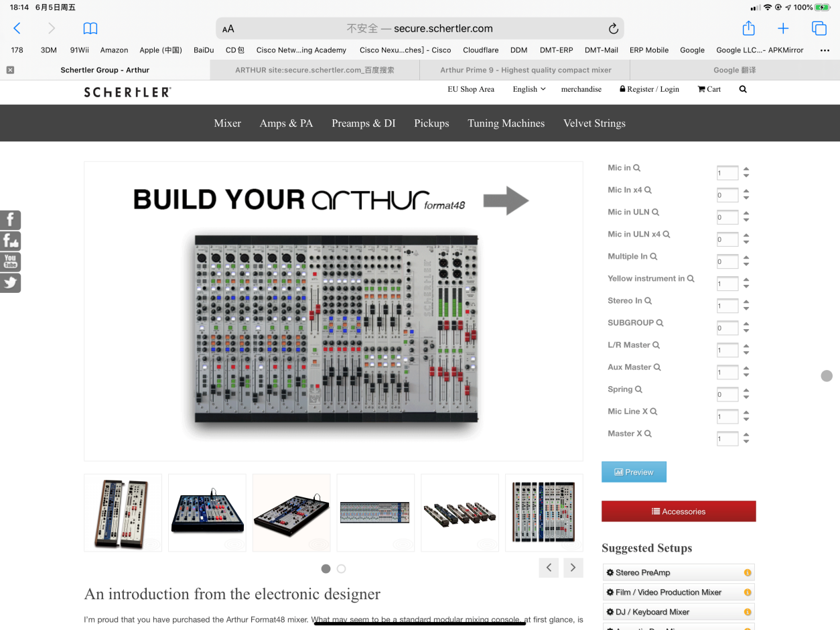This screenshot has height=630, width=840.
Task: Click the Facebook like sidebar icon
Action: pos(10,241)
